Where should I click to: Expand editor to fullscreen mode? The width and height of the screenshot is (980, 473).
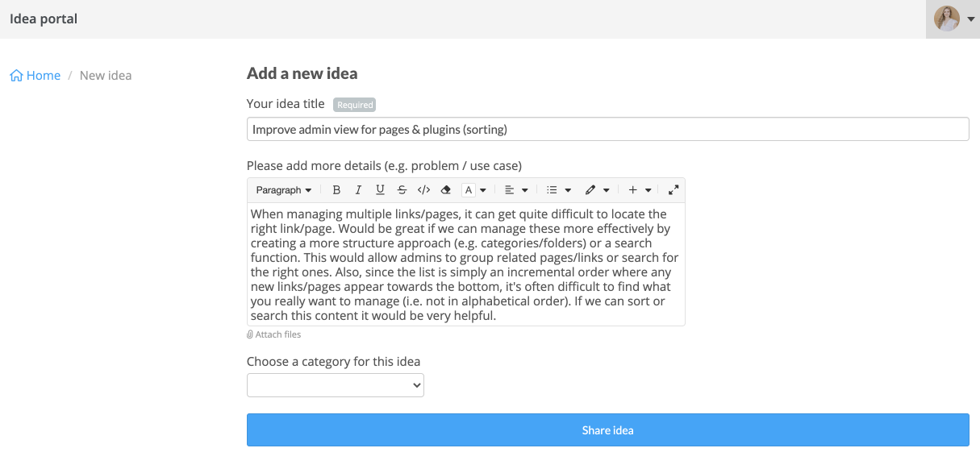coord(674,190)
